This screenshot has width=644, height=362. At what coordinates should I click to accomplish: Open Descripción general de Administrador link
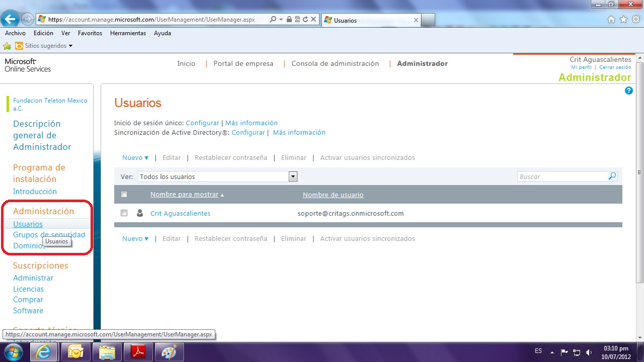[42, 135]
